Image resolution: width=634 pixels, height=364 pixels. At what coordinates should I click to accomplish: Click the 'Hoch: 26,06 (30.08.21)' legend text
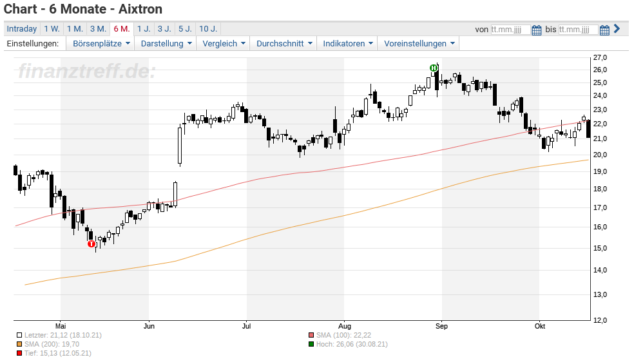point(352,344)
